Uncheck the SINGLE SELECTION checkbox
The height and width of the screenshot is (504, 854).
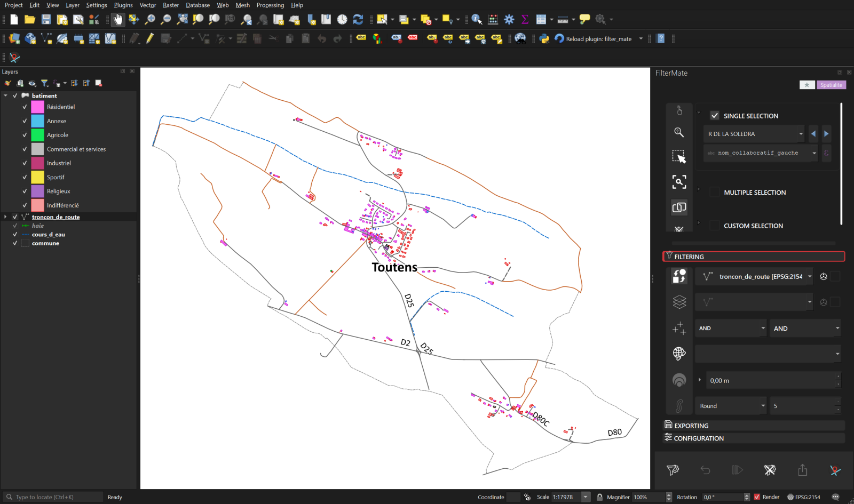715,116
